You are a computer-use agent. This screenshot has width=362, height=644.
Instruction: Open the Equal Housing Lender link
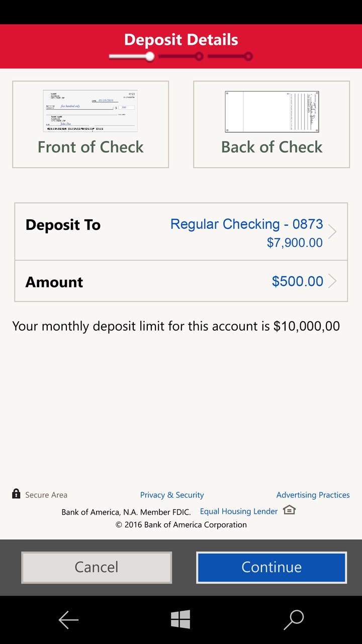(x=239, y=511)
